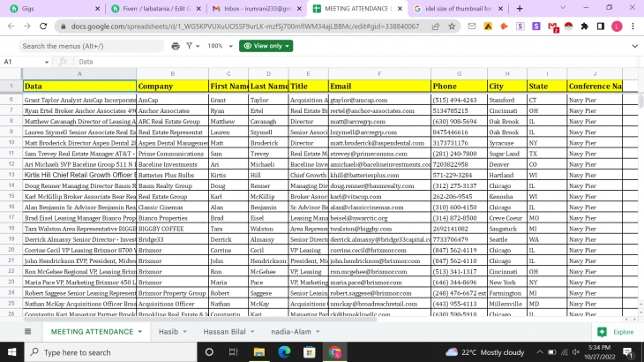Image resolution: width=644 pixels, height=362 pixels.
Task: Switch to the nadia-Alam sheet
Action: [x=291, y=332]
